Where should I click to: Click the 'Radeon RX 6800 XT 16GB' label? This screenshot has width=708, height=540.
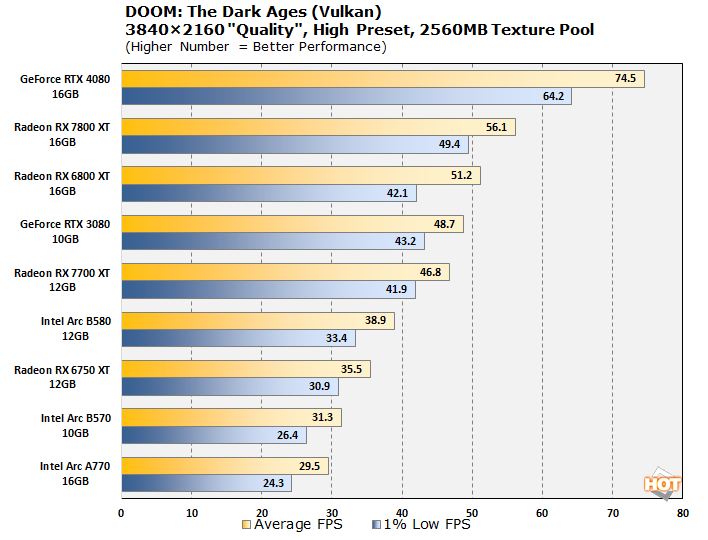coord(62,184)
